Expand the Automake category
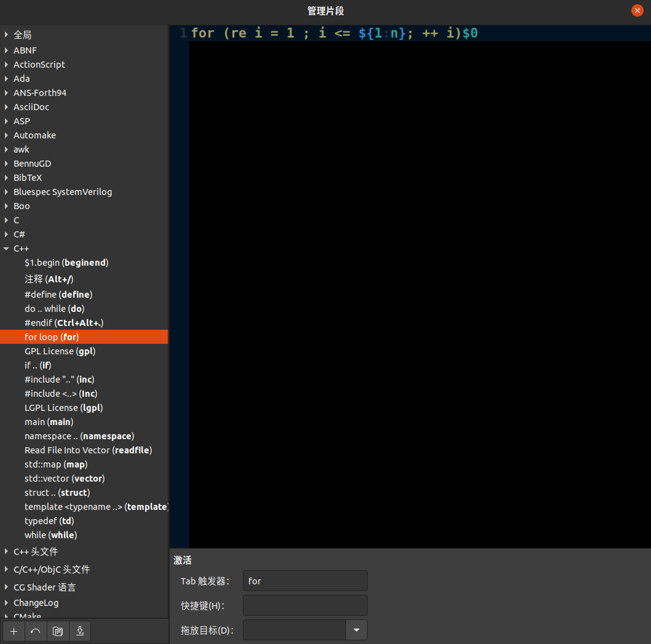This screenshot has height=644, width=651. coord(6,135)
